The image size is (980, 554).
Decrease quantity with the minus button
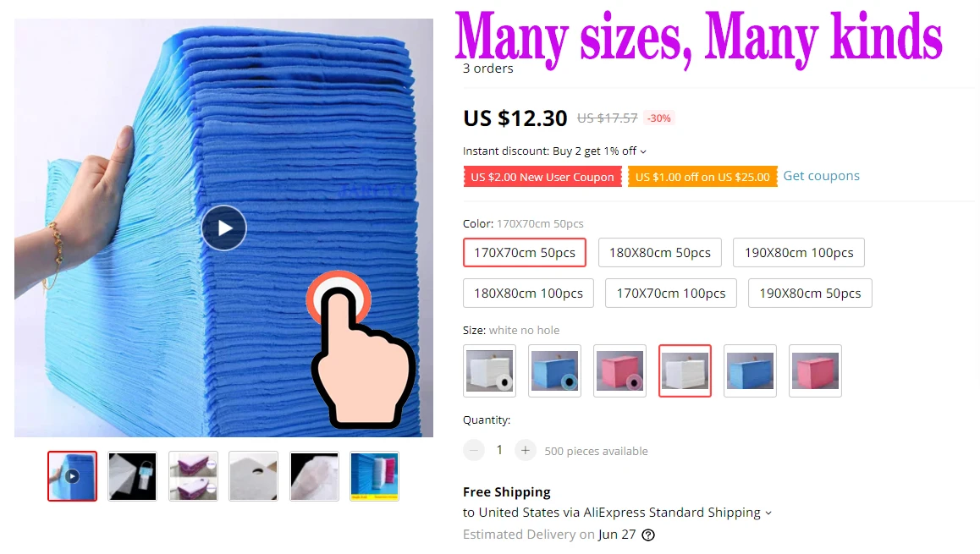tap(474, 450)
